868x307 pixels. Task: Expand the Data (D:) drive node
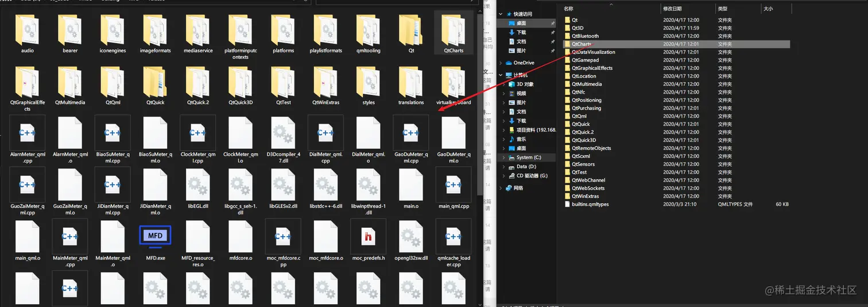(x=505, y=167)
